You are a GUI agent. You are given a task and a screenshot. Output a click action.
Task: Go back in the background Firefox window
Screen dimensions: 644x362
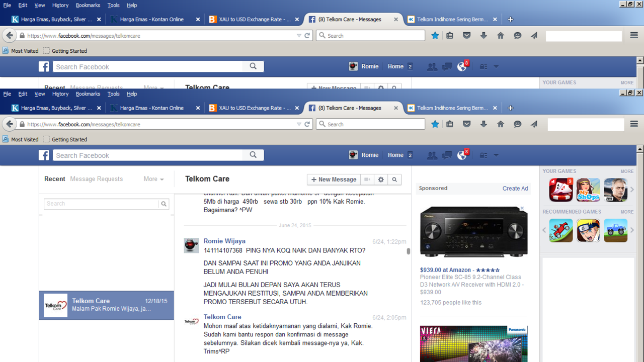pos(9,36)
